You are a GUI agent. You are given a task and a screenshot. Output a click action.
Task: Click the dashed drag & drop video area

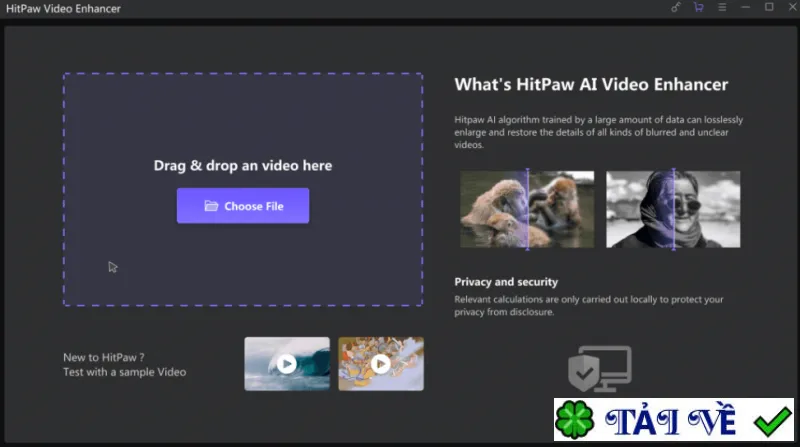243,189
